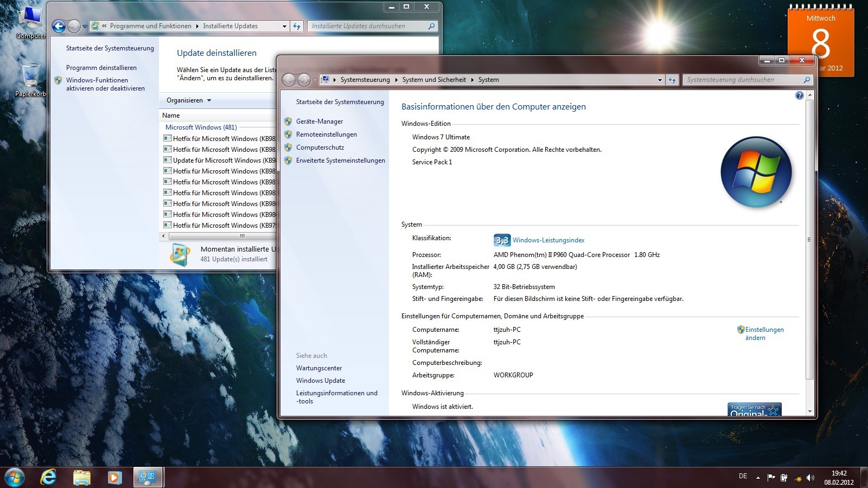This screenshot has height=488, width=868.
Task: Open address bar dropdown in updates window
Action: (284, 26)
